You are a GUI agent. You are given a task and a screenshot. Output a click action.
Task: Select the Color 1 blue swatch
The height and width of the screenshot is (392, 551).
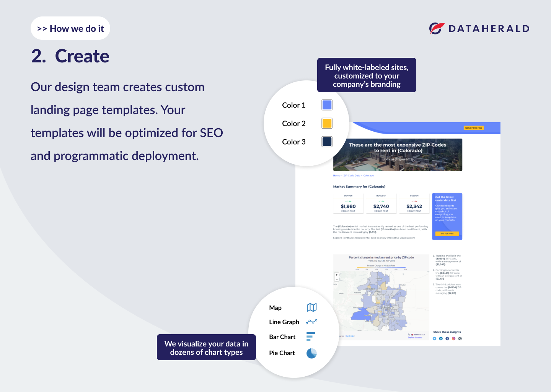tap(327, 105)
